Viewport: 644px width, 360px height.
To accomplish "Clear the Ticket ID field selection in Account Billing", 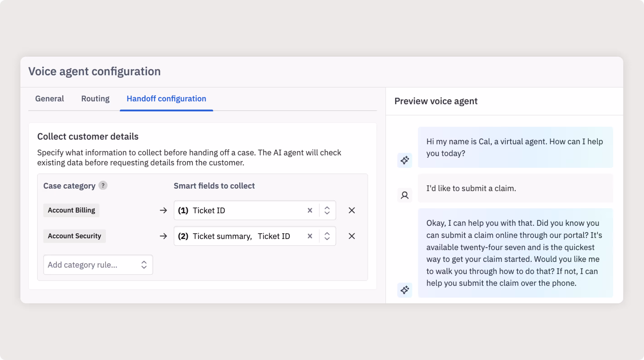I will 310,210.
